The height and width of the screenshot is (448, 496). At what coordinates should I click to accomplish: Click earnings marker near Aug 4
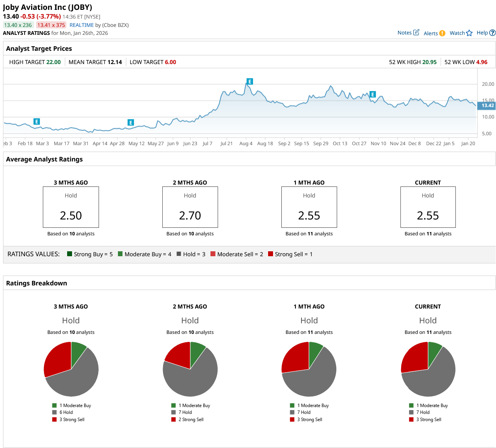(x=250, y=81)
